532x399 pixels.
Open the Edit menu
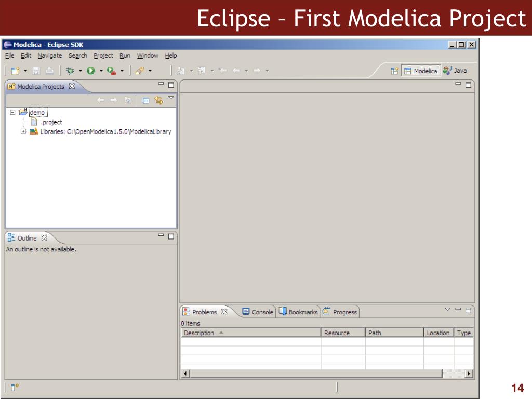click(26, 55)
